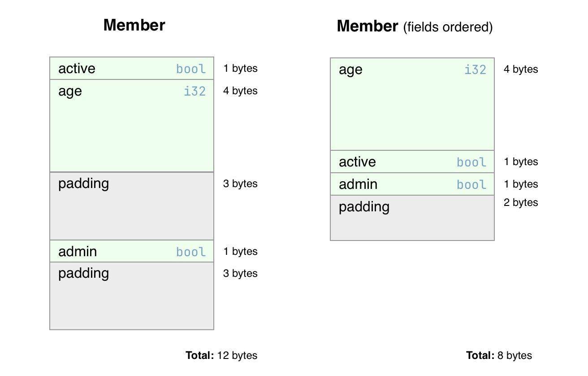
Task: Select the active field in the unordered struct
Action: click(x=131, y=69)
